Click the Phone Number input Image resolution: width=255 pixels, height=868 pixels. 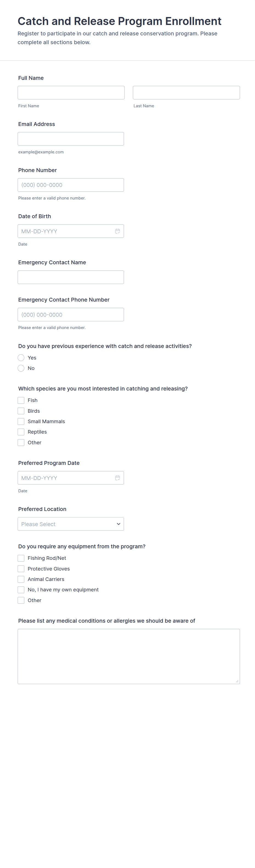pos(71,185)
